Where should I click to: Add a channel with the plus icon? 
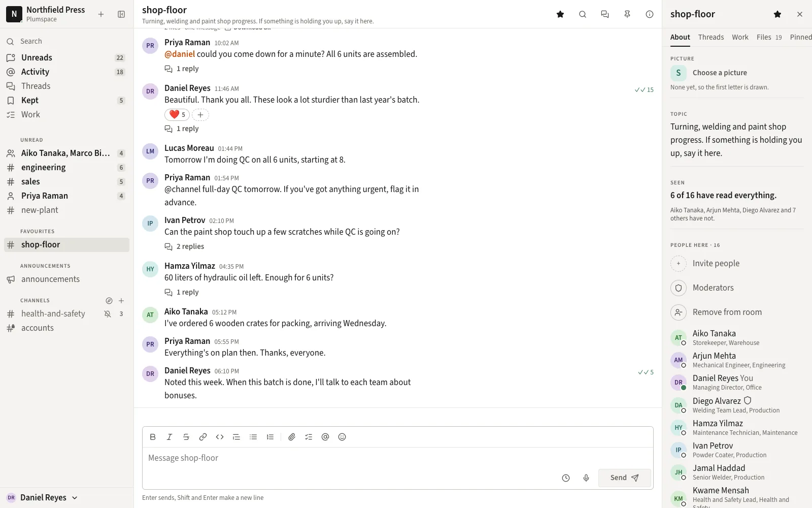click(121, 301)
